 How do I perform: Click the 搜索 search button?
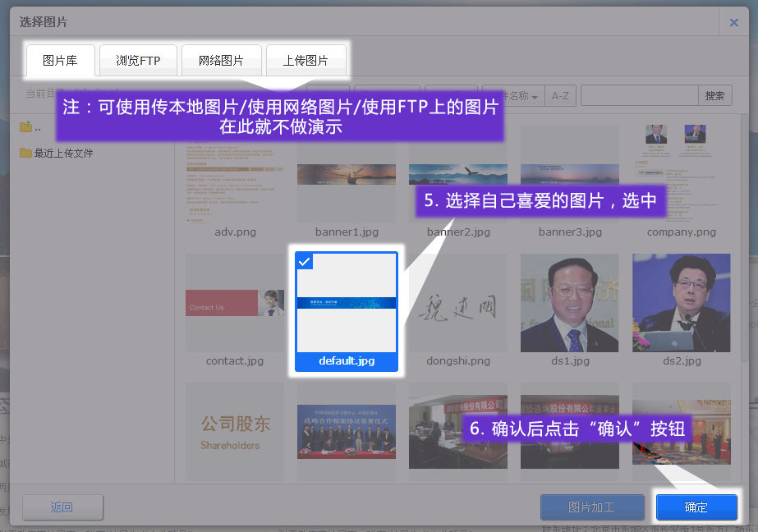point(714,96)
